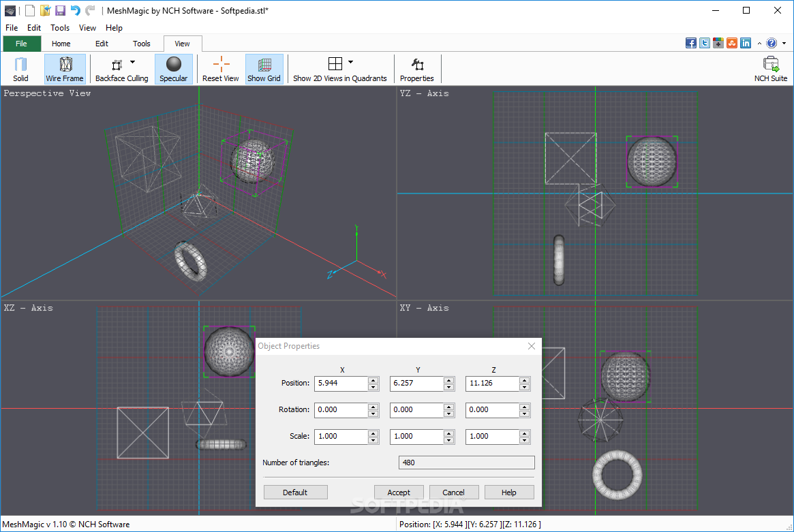Image resolution: width=794 pixels, height=532 pixels.
Task: Increase Position X with up spinner
Action: pyautogui.click(x=373, y=380)
